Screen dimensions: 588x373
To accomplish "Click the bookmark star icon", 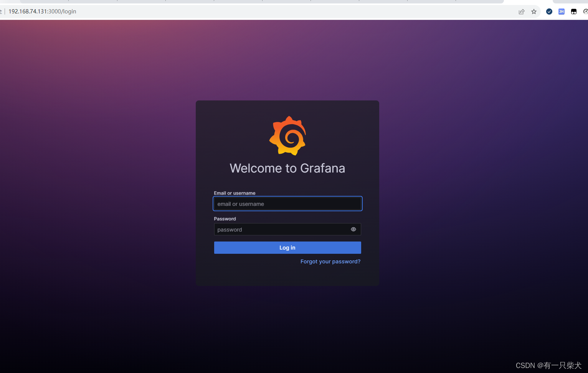I will click(534, 12).
